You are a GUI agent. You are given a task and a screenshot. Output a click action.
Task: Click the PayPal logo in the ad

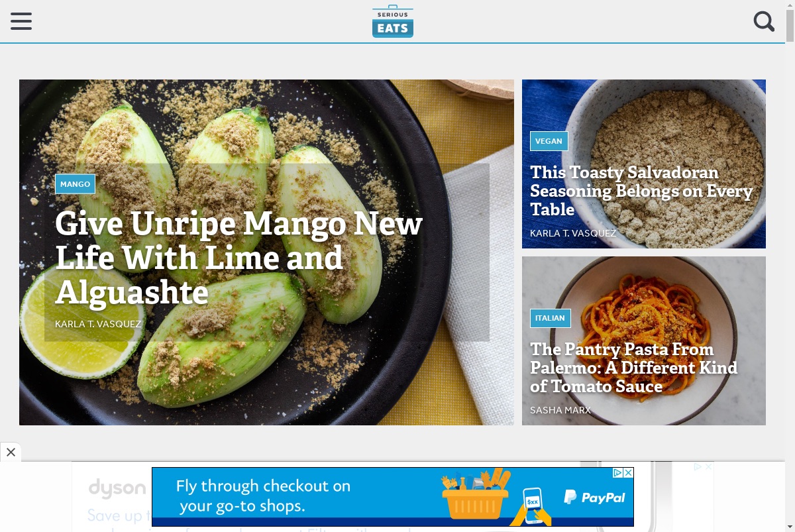594,498
